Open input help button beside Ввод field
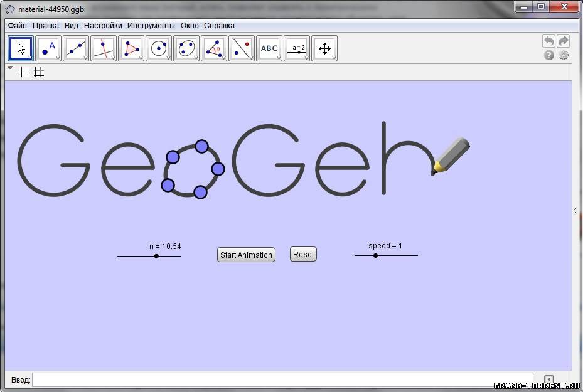 point(548,379)
